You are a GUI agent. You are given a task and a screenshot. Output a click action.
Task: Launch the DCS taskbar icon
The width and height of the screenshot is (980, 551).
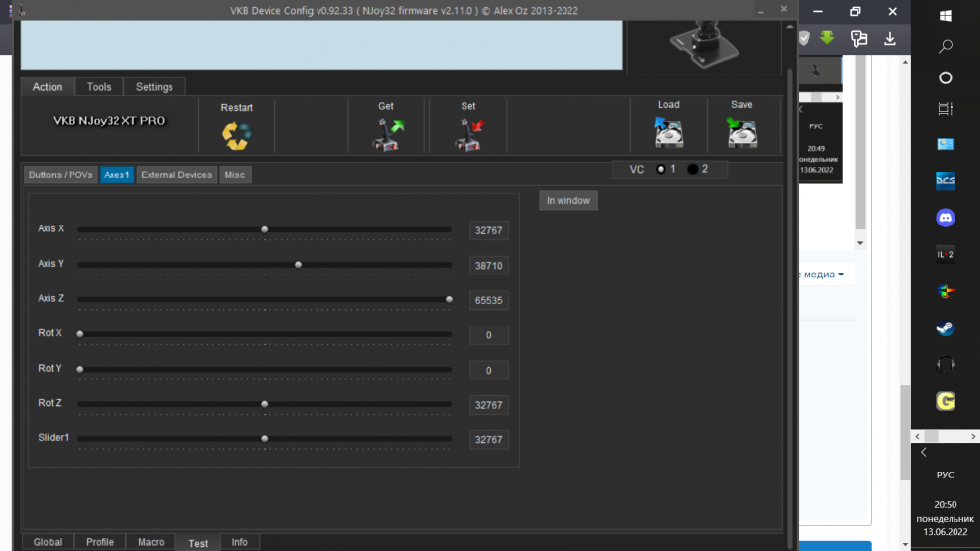945,180
